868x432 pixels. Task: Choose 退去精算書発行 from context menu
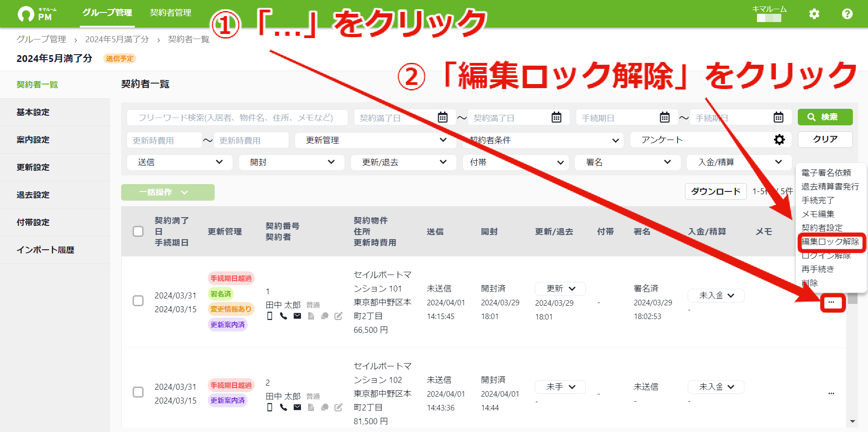(x=830, y=186)
